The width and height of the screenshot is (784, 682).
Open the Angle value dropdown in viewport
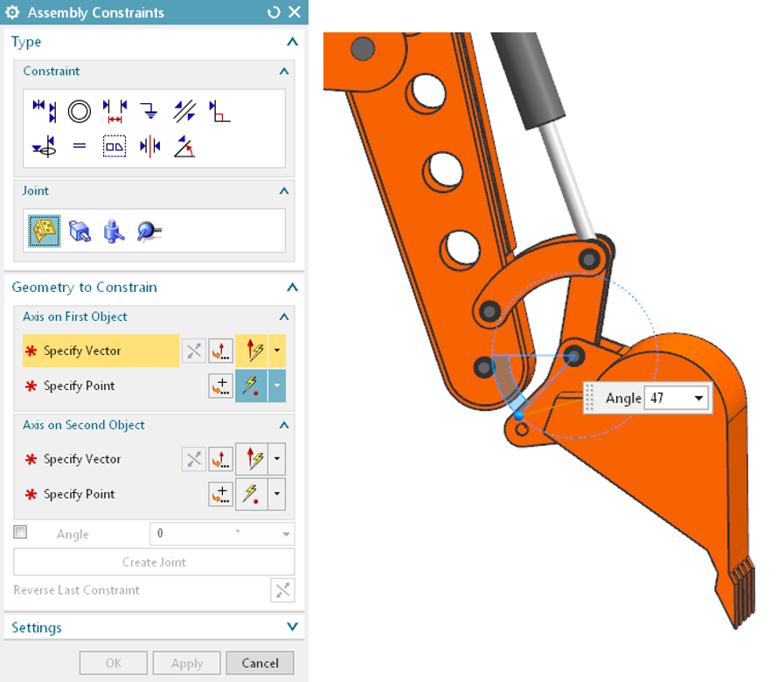698,399
